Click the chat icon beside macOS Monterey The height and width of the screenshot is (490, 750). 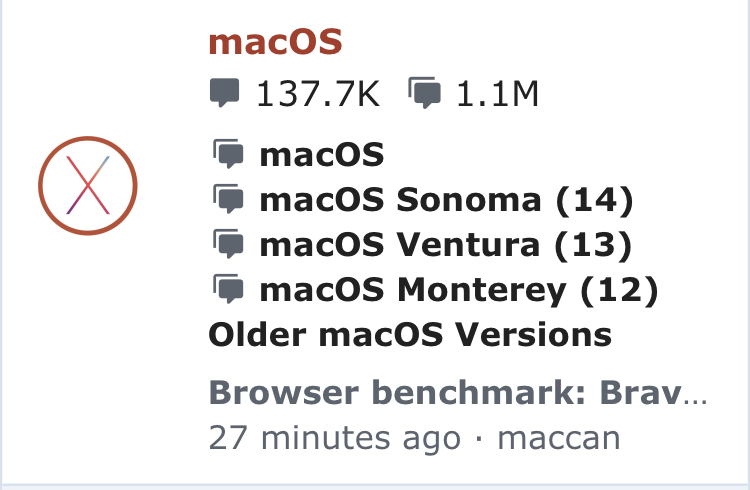click(228, 289)
